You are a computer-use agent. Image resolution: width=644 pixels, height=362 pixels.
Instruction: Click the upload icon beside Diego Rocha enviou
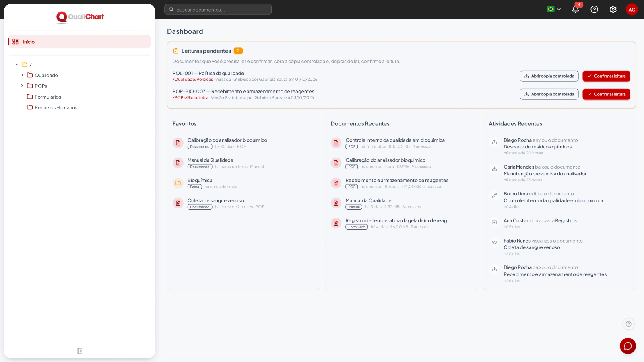pyautogui.click(x=494, y=142)
